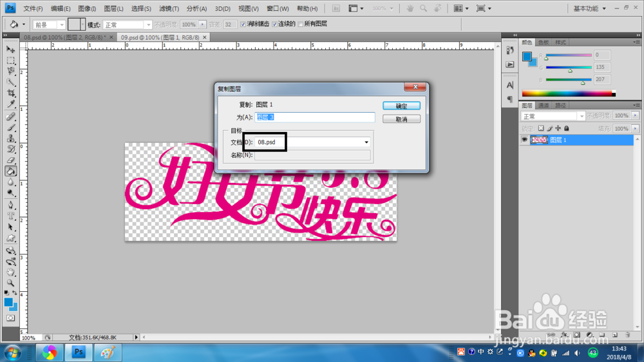Open the Paragraph panel icon
The width and height of the screenshot is (644, 362).
tap(509, 99)
